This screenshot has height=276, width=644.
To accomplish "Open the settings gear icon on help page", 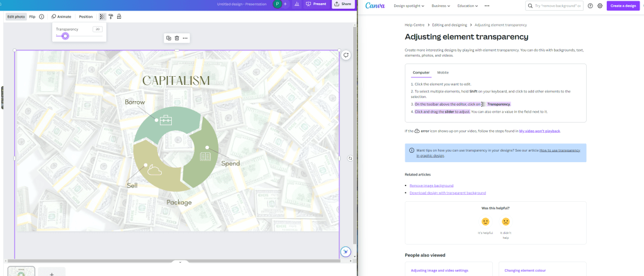I will (600, 6).
